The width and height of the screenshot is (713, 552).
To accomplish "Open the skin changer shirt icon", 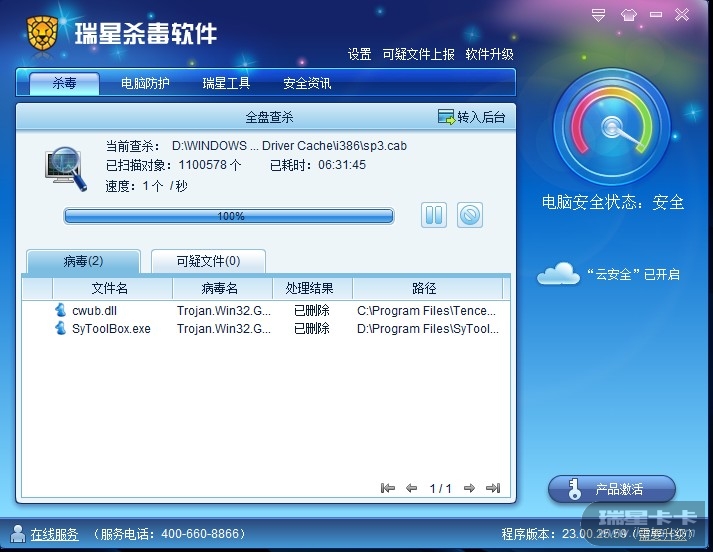I will (628, 15).
